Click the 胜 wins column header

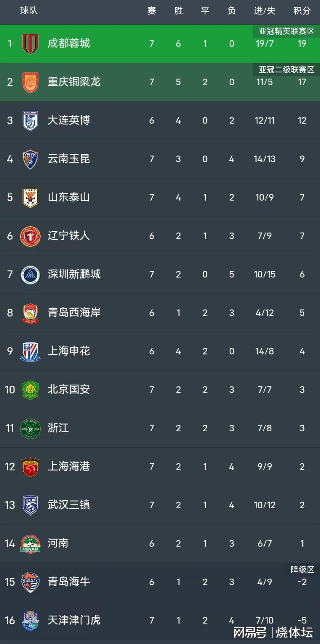[x=178, y=11]
